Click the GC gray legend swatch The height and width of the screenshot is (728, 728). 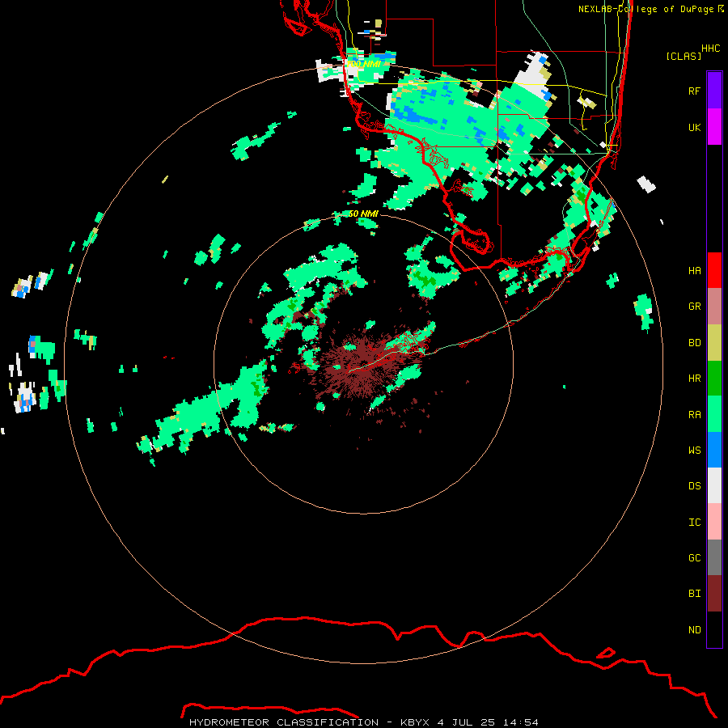[x=714, y=557]
